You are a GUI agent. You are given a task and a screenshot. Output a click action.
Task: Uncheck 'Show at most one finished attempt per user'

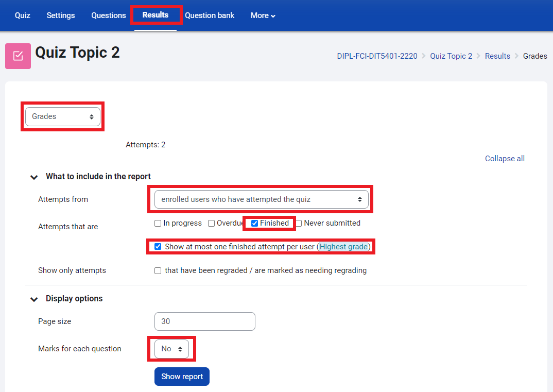(x=158, y=247)
